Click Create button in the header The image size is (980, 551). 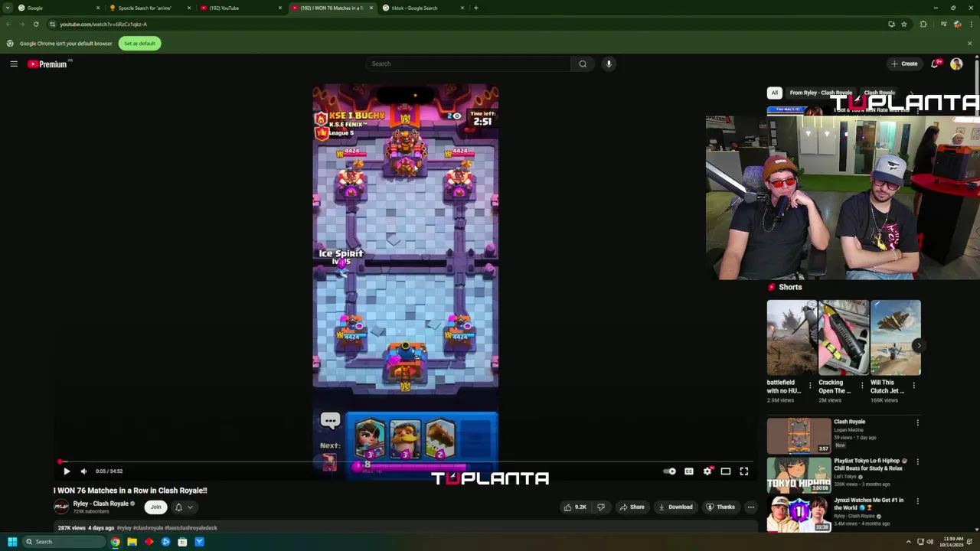(x=904, y=64)
